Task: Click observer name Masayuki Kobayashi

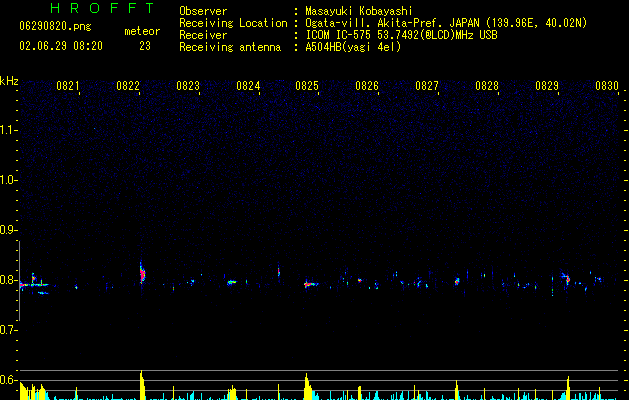Action: [x=359, y=11]
